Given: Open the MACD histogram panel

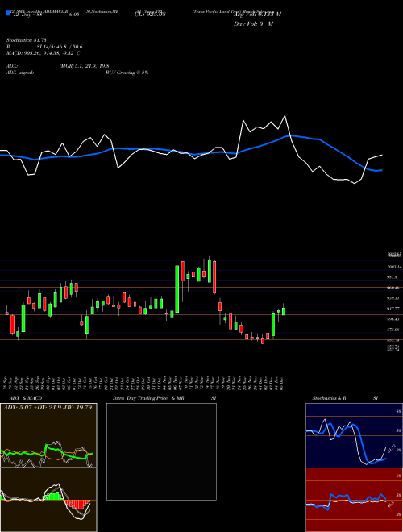Looking at the screenshot, I should pos(48,500).
